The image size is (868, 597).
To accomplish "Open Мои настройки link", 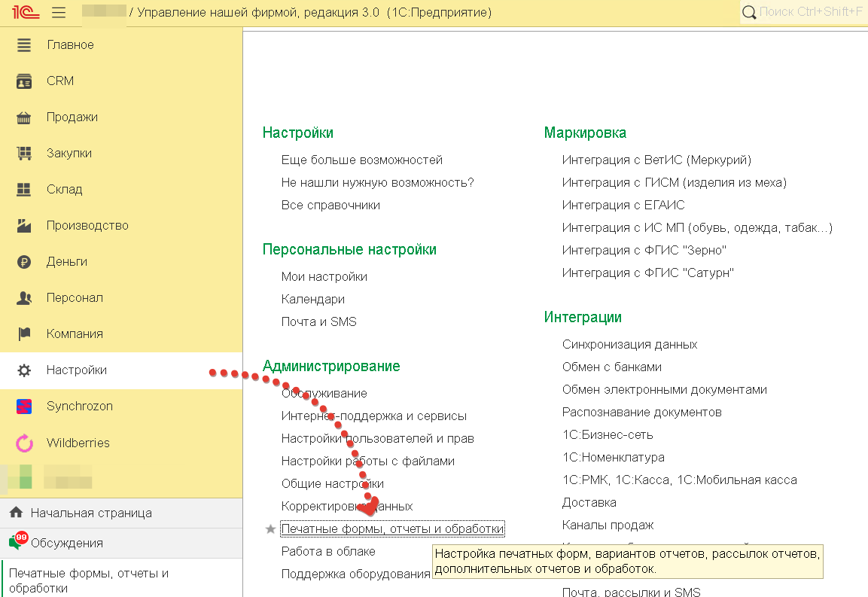I will click(324, 277).
